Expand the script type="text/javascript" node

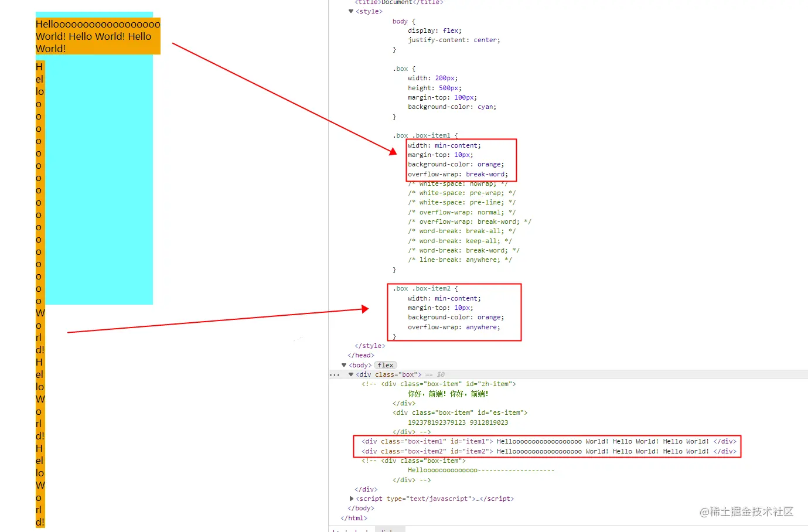tap(351, 499)
